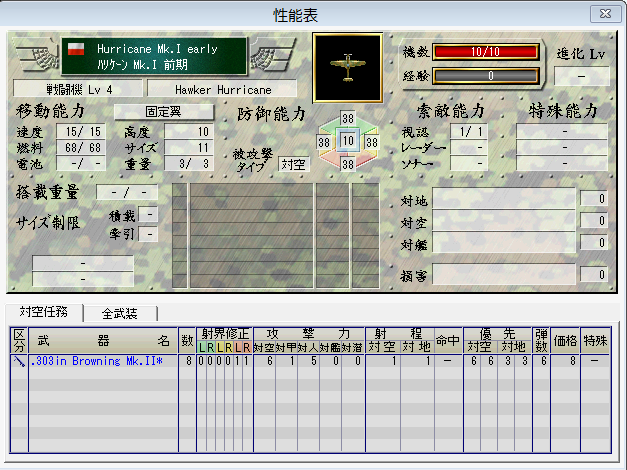Click the 命中 column header
627x470 pixels.
coord(448,340)
